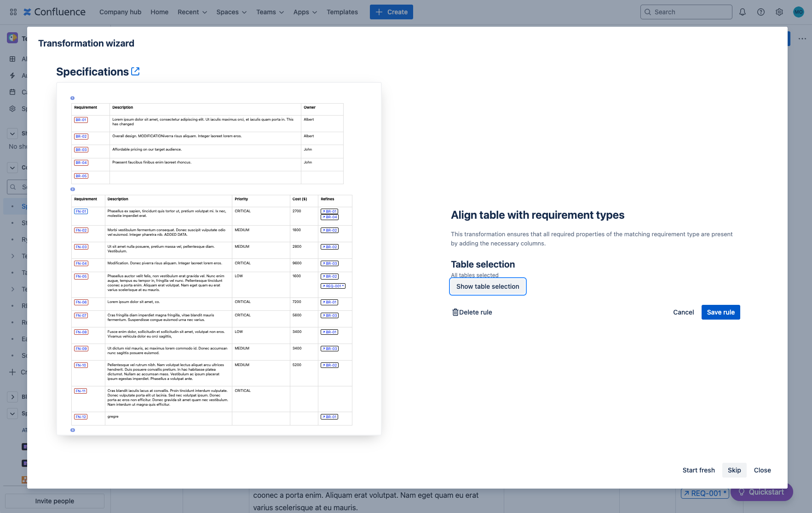Open the Apps dropdown menu
812x513 pixels.
[x=305, y=12]
